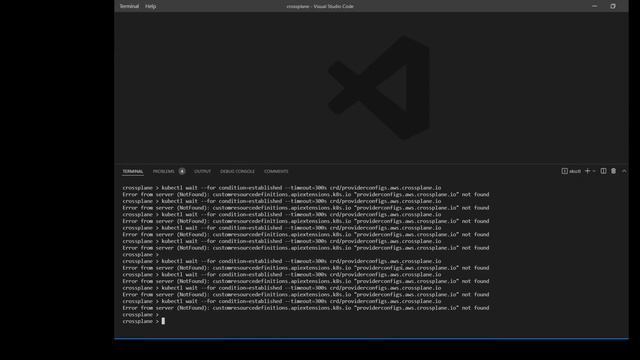Switch to the TERMINAL panel tab
Viewport: 640px width, 360px height.
[133, 171]
